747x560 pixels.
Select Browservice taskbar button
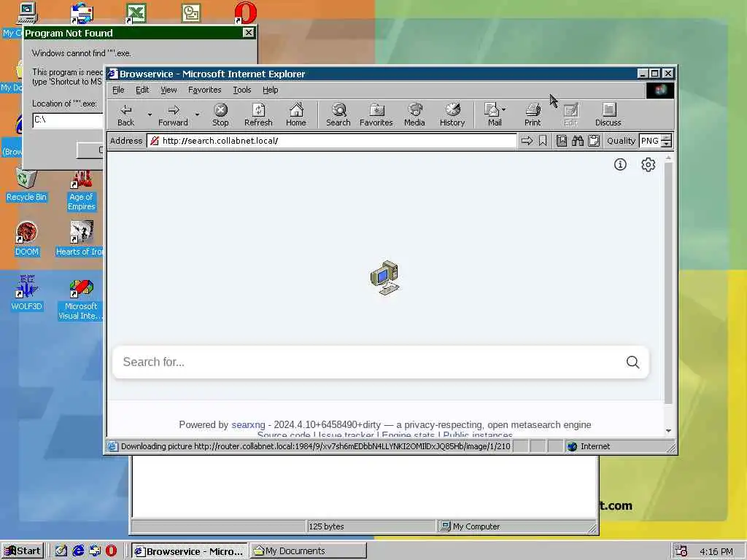tap(189, 551)
